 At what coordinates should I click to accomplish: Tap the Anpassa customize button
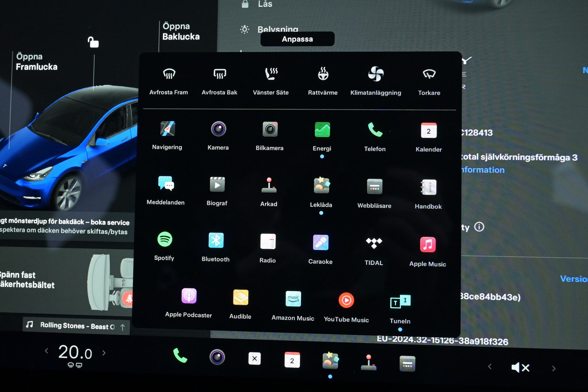(297, 39)
